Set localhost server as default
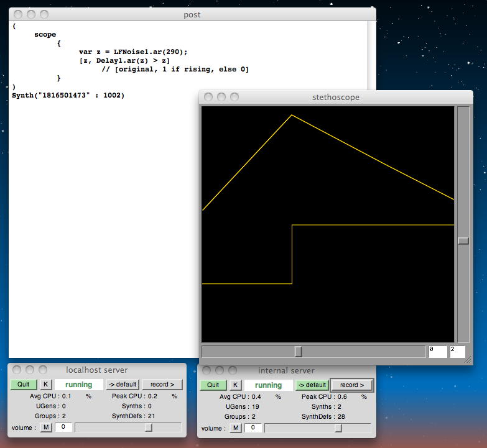Viewport: 487px width, 448px height. [x=122, y=385]
